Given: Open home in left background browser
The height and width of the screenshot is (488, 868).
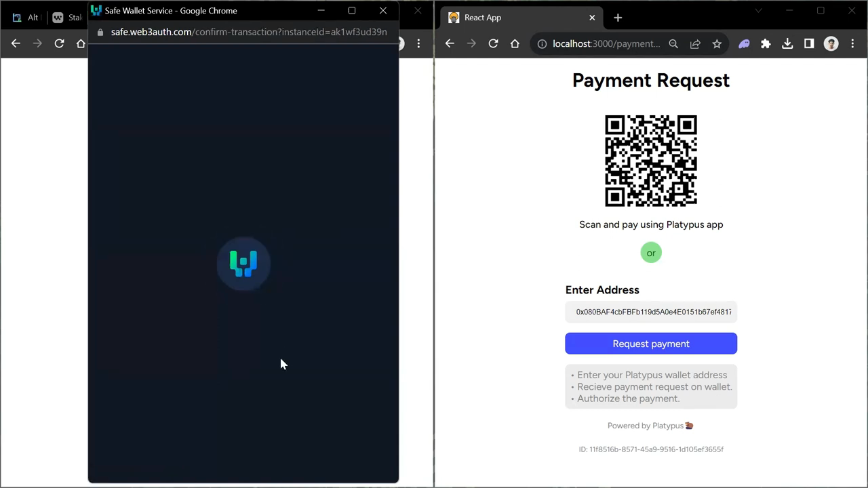Looking at the screenshot, I should [x=81, y=43].
